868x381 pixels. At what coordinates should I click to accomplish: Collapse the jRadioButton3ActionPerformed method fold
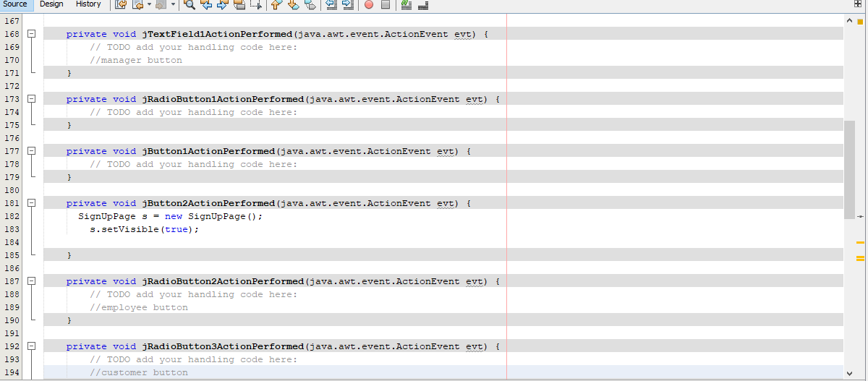(x=31, y=346)
